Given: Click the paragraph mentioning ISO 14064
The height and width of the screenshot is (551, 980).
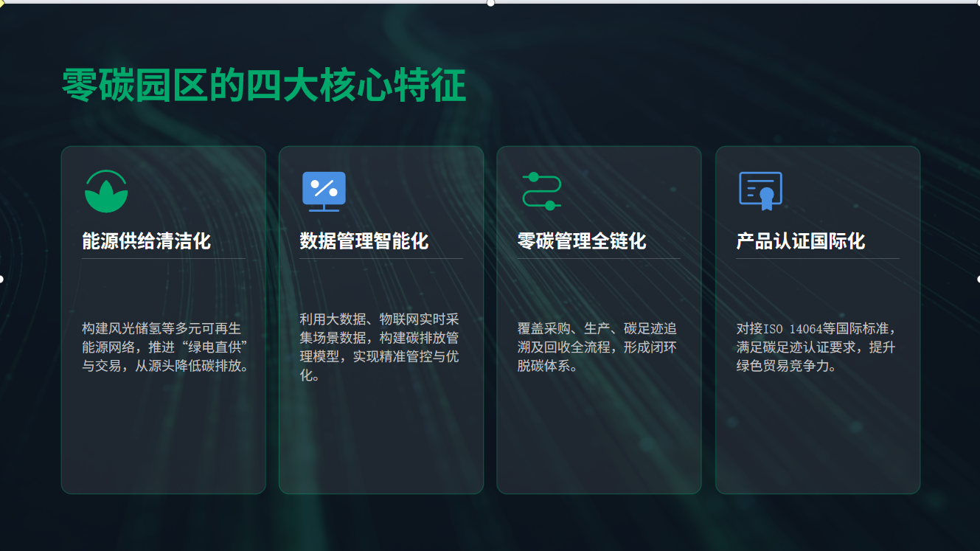Looking at the screenshot, I should [816, 347].
